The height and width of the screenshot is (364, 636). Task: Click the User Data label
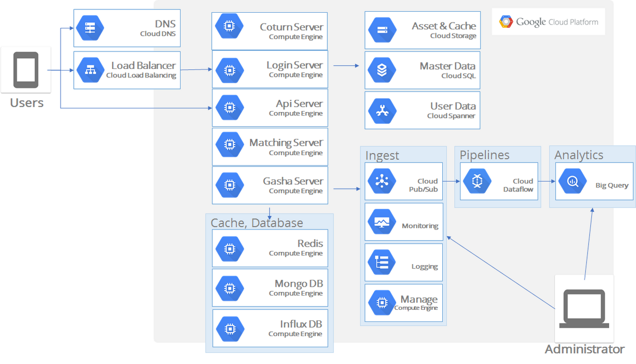453,106
